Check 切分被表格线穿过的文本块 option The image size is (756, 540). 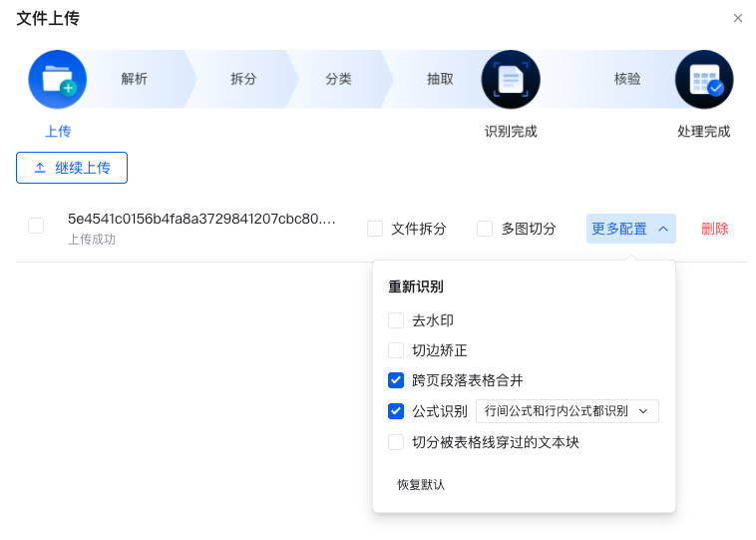click(396, 442)
